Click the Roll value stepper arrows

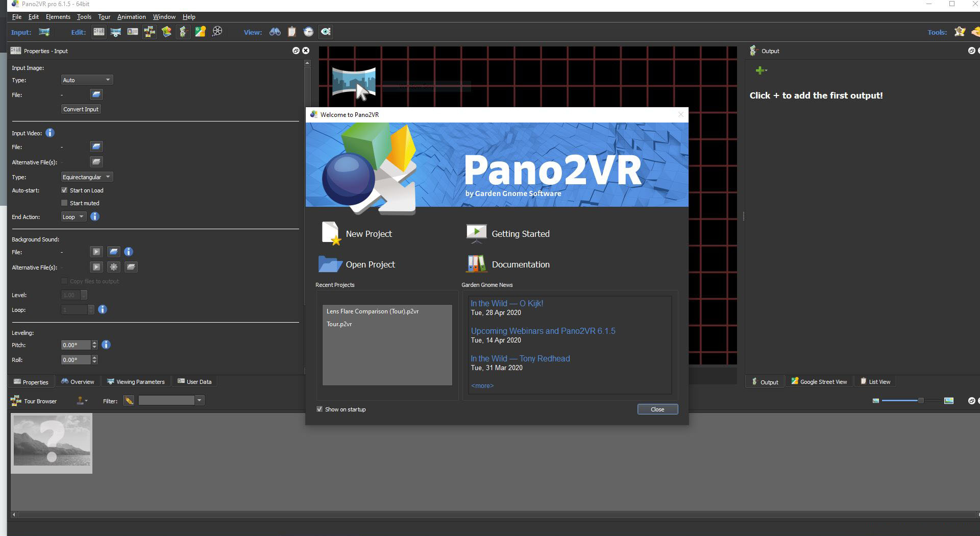click(x=94, y=359)
